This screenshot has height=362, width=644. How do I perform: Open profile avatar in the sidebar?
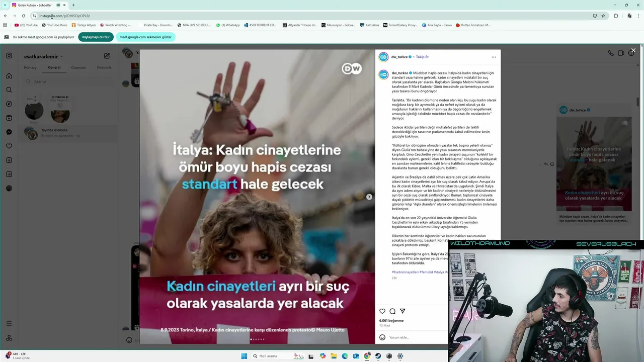9,189
